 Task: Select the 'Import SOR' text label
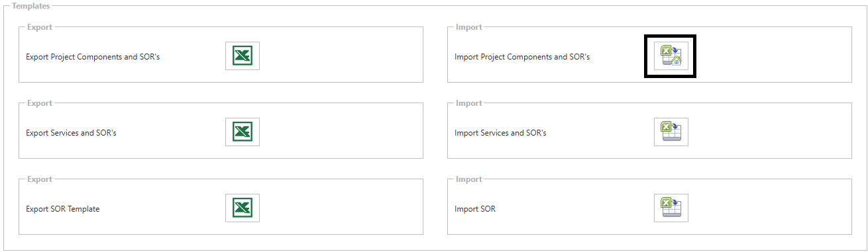click(475, 209)
